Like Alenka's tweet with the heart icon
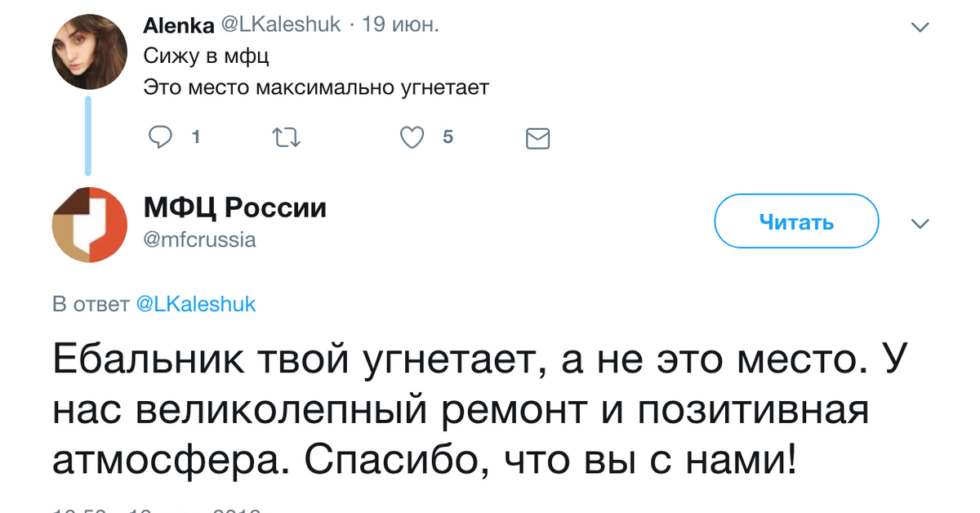Viewport: 980px width, 513px height. pyautogui.click(x=413, y=138)
